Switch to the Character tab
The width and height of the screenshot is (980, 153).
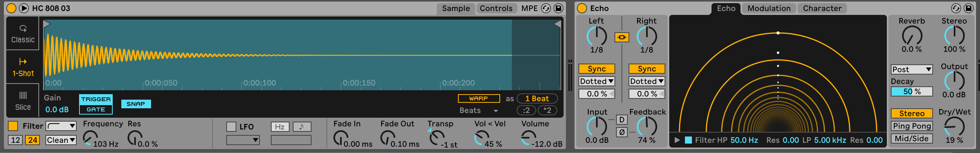pyautogui.click(x=822, y=9)
